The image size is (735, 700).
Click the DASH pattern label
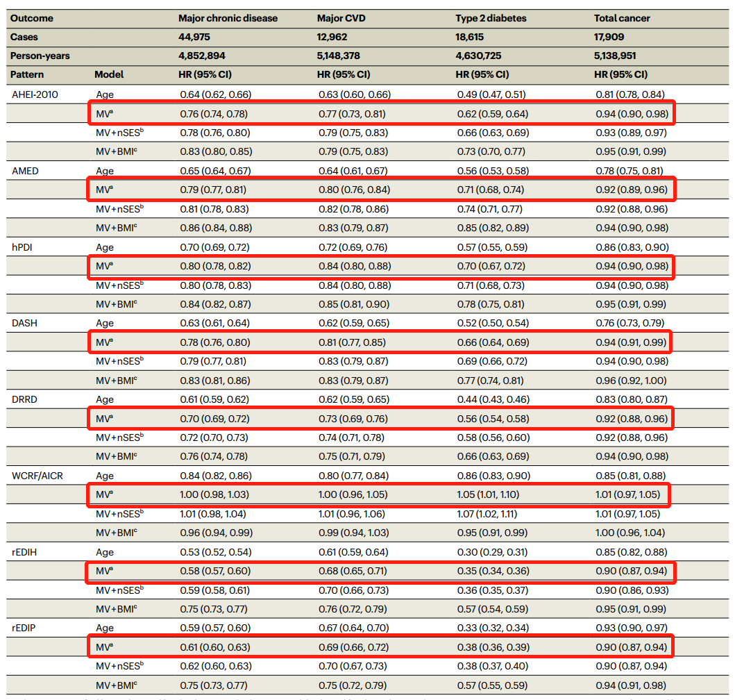point(24,324)
